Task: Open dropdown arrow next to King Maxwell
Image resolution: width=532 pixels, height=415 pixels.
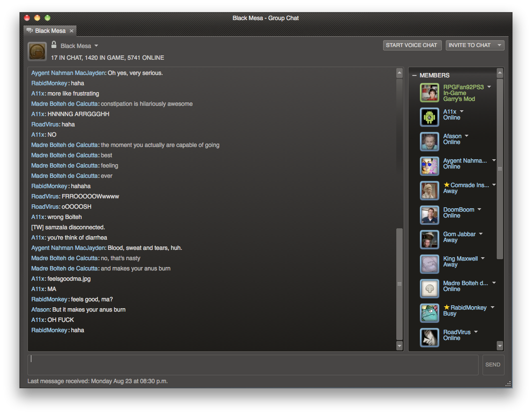Action: pos(483,258)
